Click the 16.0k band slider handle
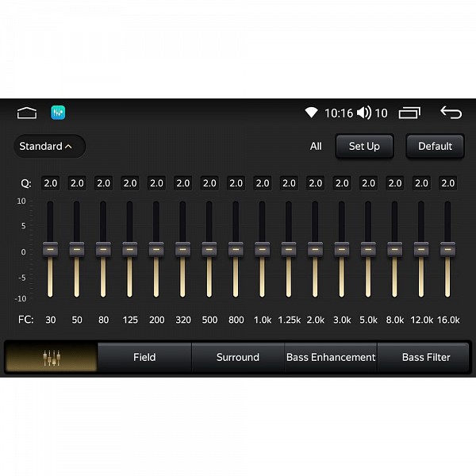This screenshot has height=476, width=476. pyautogui.click(x=447, y=249)
